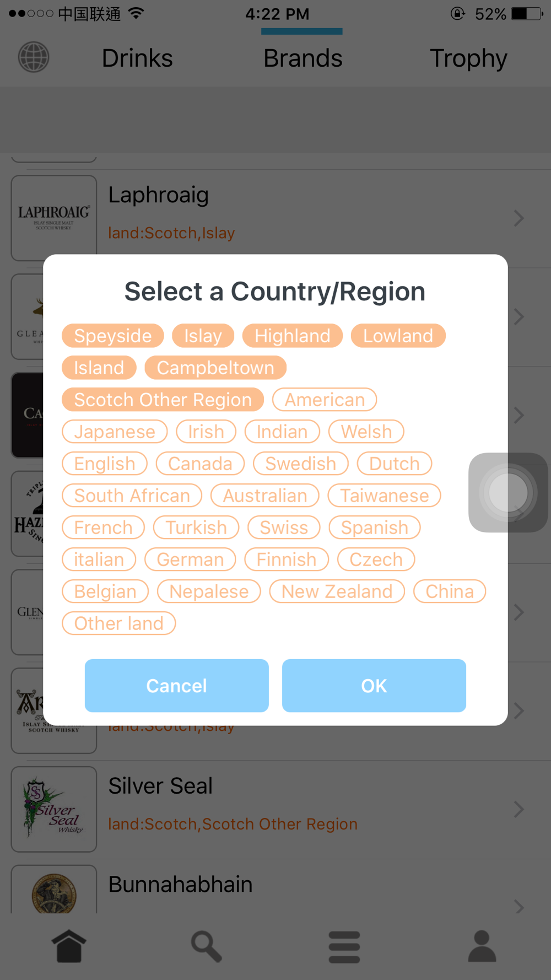Tap the Silver Seal logo thumbnail
The image size is (551, 980).
pos(54,809)
